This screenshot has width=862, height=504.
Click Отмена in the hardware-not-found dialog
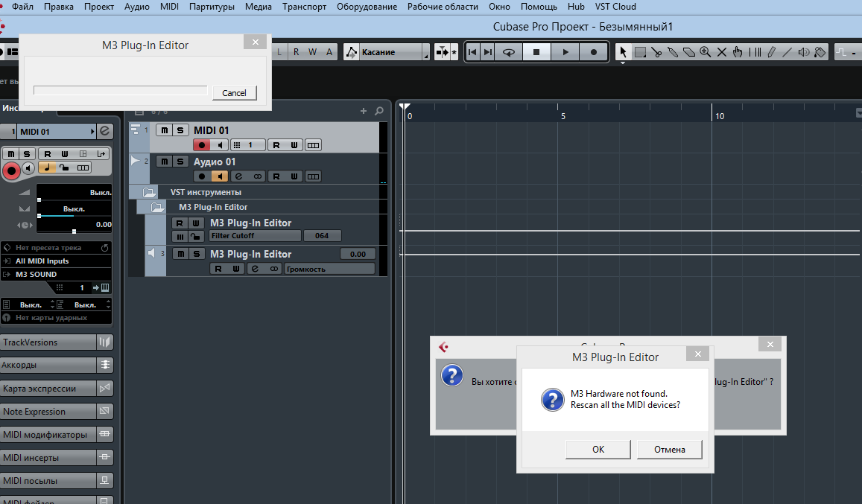[x=670, y=450]
